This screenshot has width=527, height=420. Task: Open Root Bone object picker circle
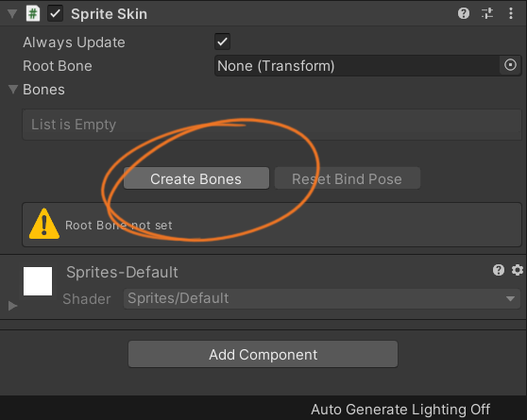pyautogui.click(x=510, y=65)
